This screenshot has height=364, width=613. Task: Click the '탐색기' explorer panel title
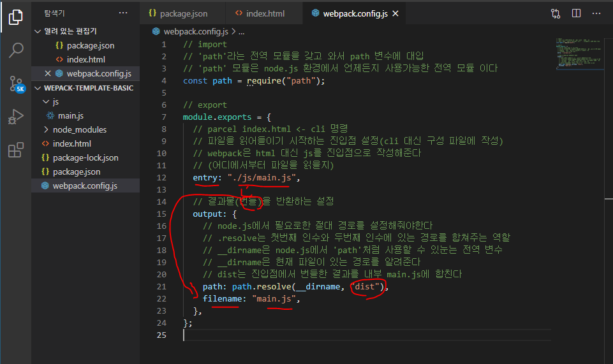[54, 13]
